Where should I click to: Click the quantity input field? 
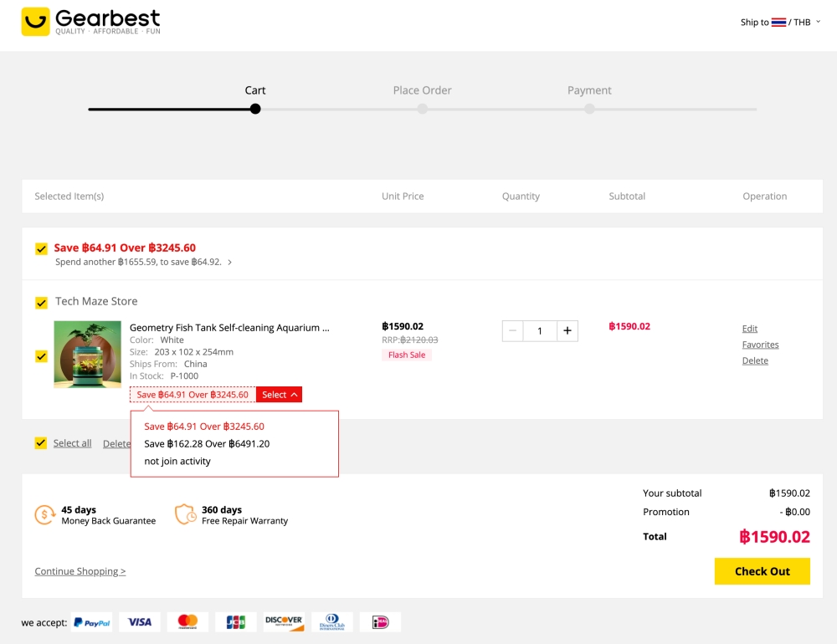tap(540, 331)
